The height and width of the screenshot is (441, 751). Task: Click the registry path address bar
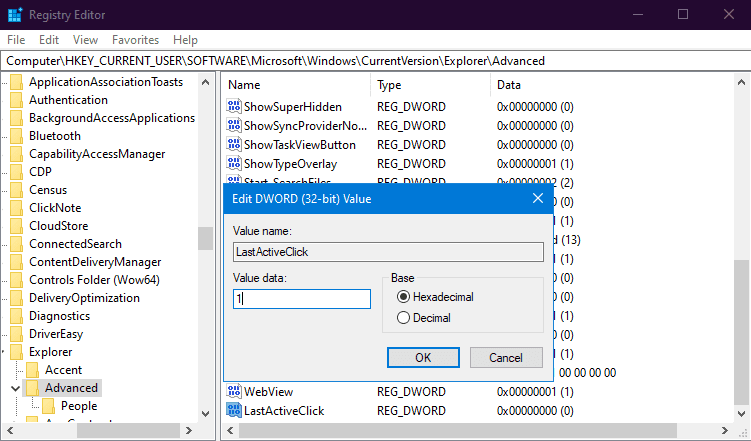pos(376,61)
